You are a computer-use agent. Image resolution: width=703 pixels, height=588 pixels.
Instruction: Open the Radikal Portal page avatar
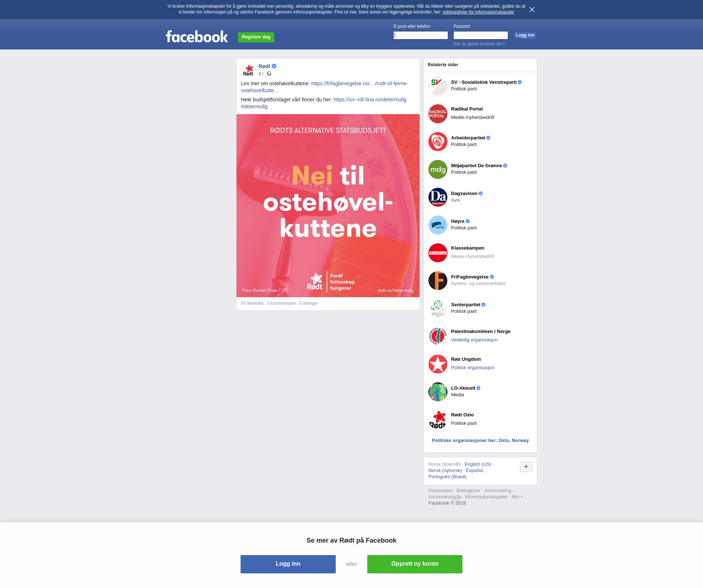[x=438, y=114]
